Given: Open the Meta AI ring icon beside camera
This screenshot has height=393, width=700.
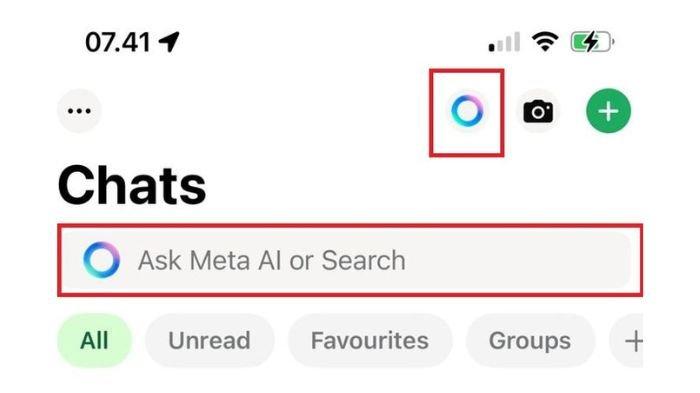Looking at the screenshot, I should pyautogui.click(x=467, y=110).
